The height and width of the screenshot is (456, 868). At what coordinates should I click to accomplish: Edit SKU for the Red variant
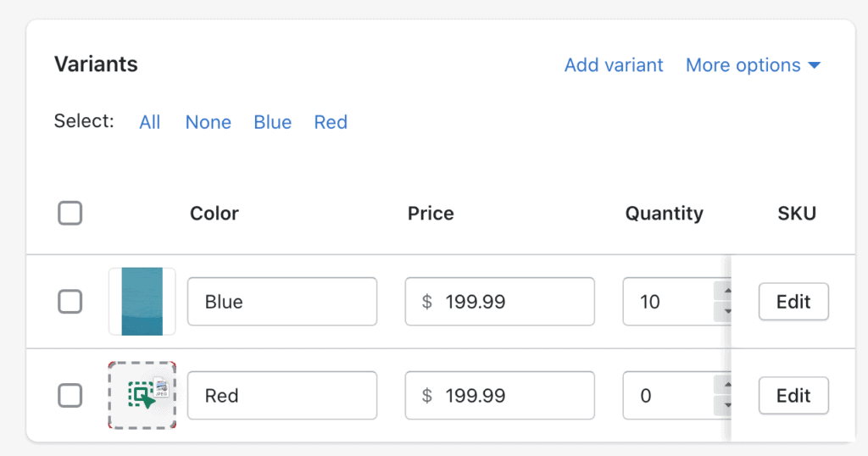pyautogui.click(x=793, y=396)
